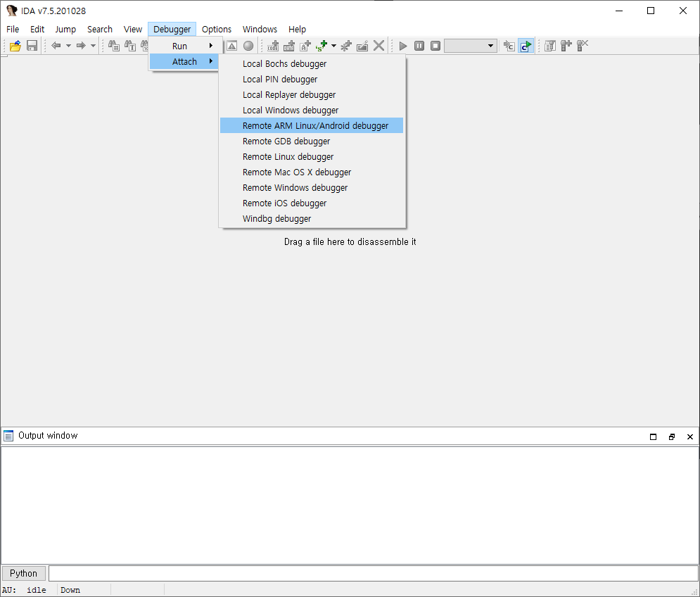
Task: Pick Remote Linux debugger
Action: click(x=312, y=156)
